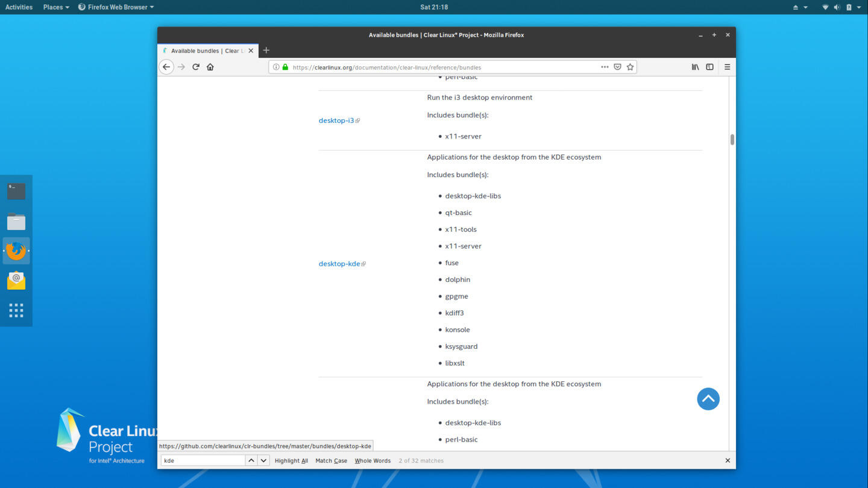This screenshot has height=488, width=868.
Task: Click the '2 of 32 matches' text
Action: pos(421,460)
